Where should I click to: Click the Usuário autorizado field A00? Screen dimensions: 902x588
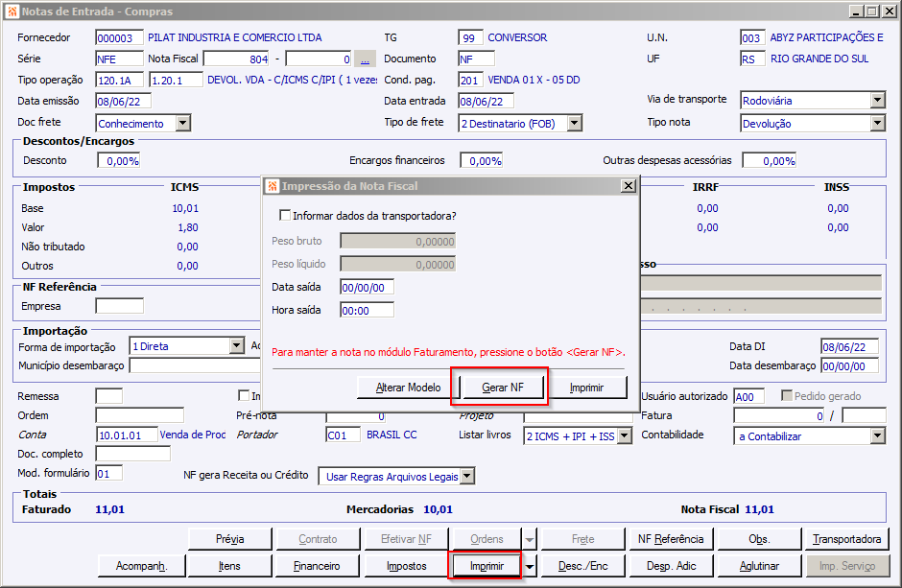coord(749,396)
